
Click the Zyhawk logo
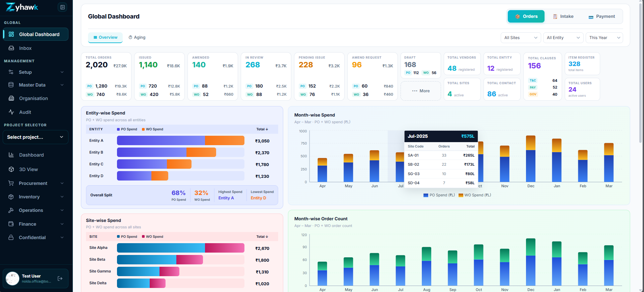click(22, 7)
